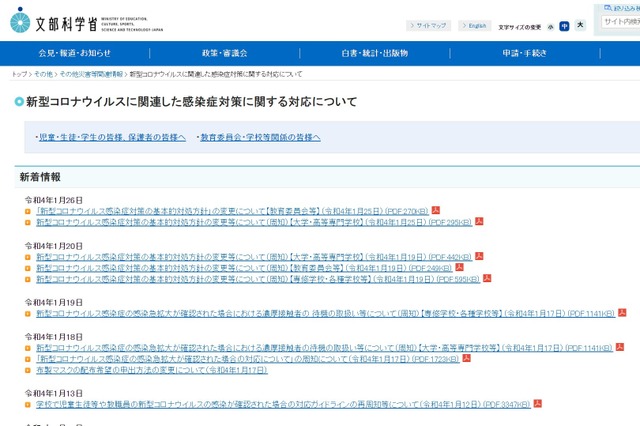640x426 pixels.
Task: Click the PDF icon after the 3347KB link
Action: point(538,404)
